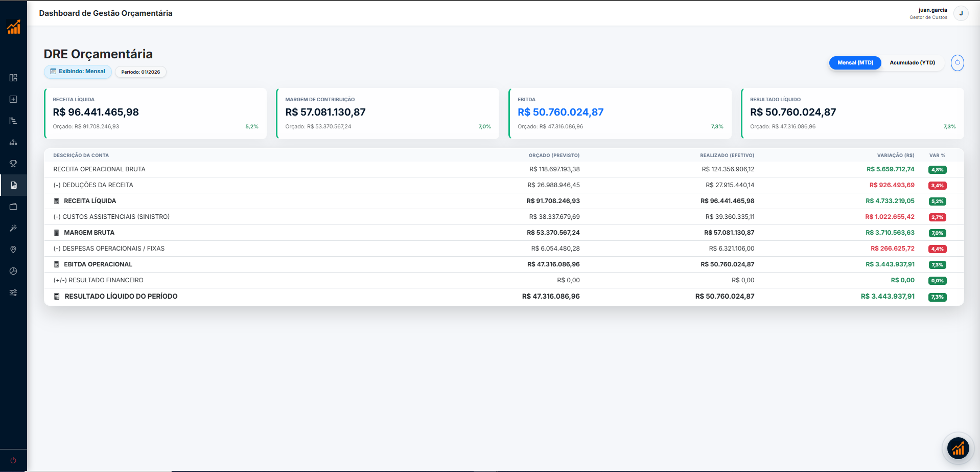Click the EBITDA summary card

click(x=620, y=113)
